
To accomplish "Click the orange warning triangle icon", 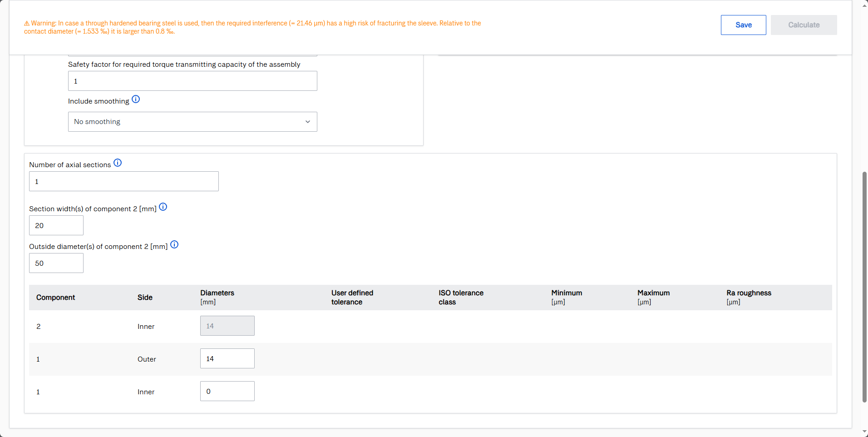I will pyautogui.click(x=27, y=24).
